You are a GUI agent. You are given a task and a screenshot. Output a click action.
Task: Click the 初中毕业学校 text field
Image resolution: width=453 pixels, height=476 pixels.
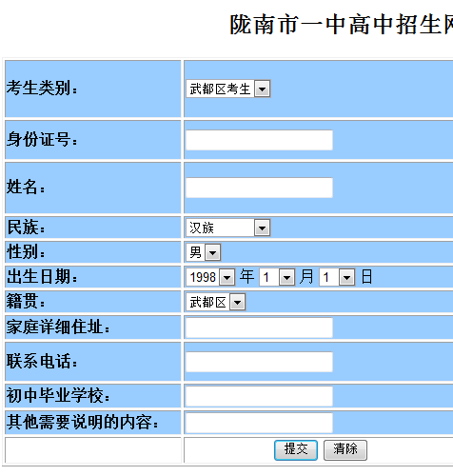tap(259, 396)
